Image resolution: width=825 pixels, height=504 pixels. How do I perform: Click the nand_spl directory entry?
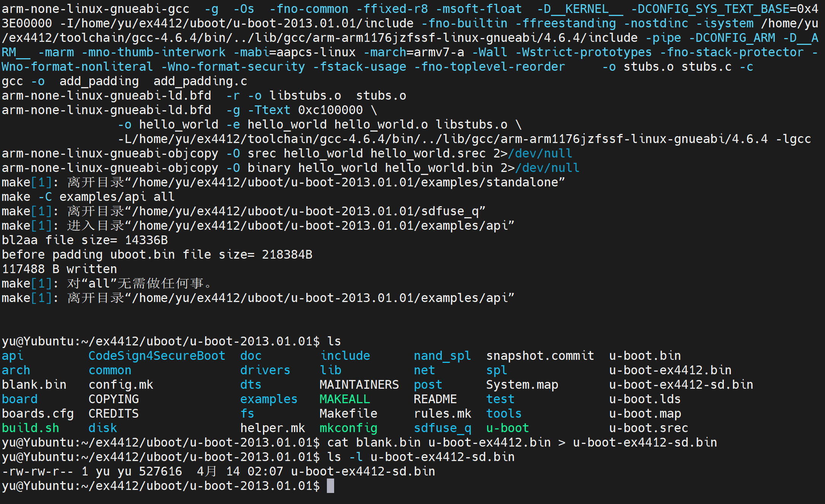pyautogui.click(x=442, y=356)
